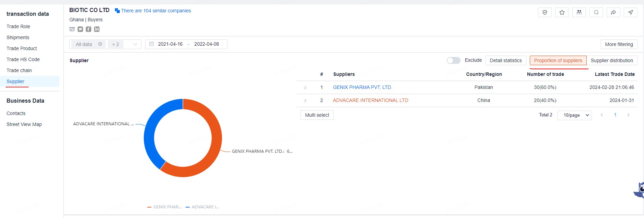Screen dimensions: 644x218
Task: Click the More filtering button
Action: [619, 44]
